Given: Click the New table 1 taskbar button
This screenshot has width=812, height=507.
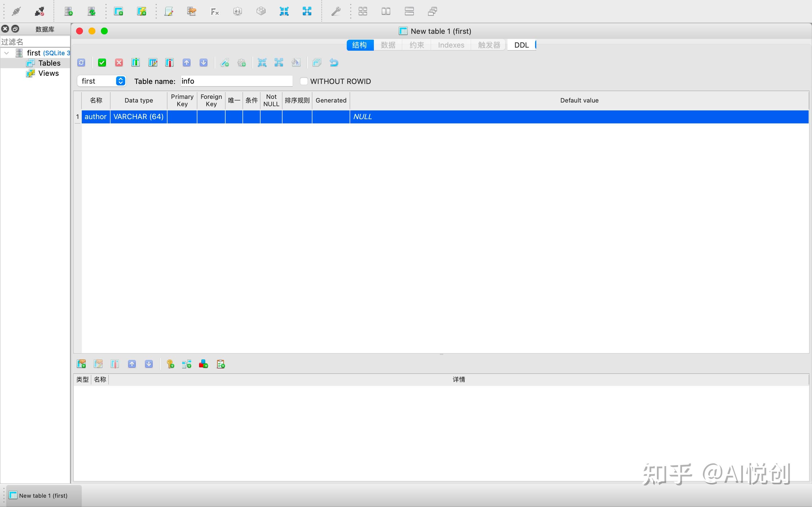Looking at the screenshot, I should coord(43,495).
